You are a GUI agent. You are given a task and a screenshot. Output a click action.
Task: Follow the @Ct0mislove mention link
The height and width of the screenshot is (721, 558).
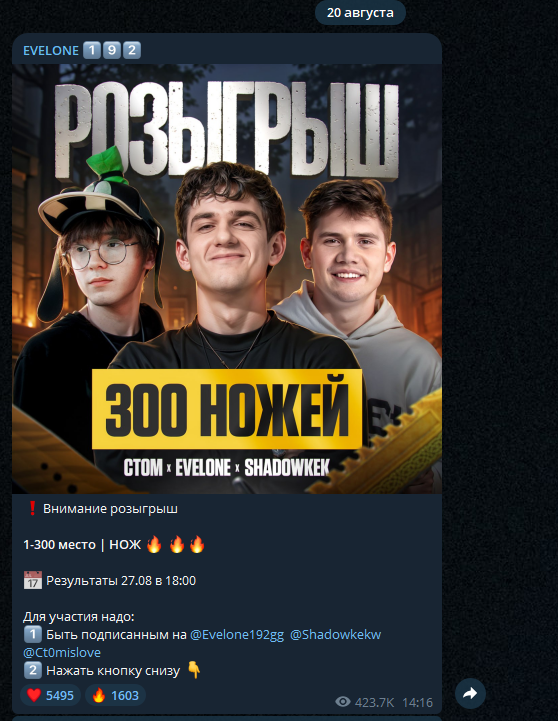[62, 652]
